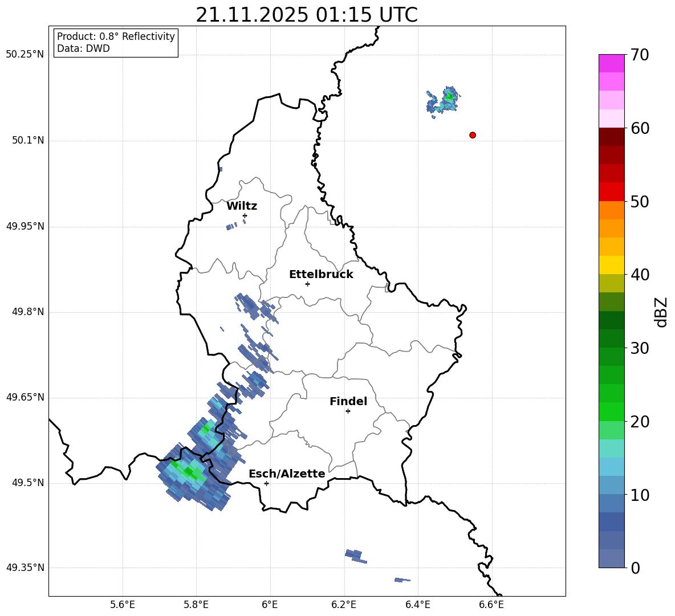Click the 5.6°E longitude label
This screenshot has height=616, width=675.
coord(123,605)
